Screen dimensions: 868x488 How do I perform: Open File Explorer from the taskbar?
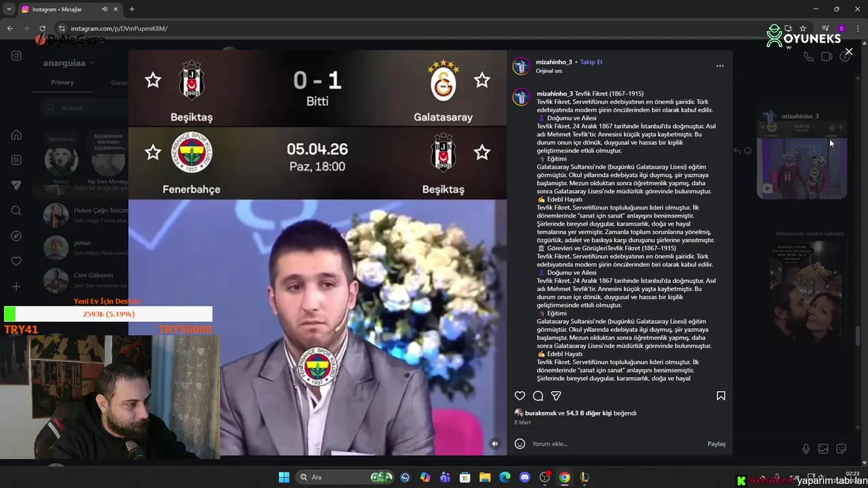point(485,477)
